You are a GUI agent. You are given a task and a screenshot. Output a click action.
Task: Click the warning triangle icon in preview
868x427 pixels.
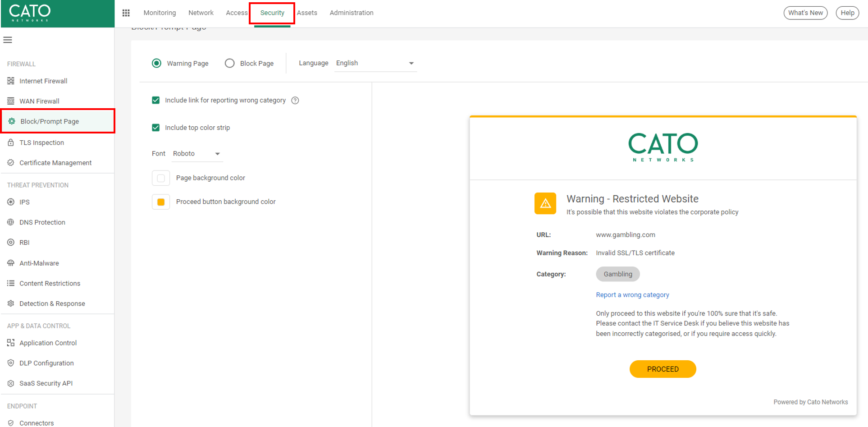coord(545,203)
